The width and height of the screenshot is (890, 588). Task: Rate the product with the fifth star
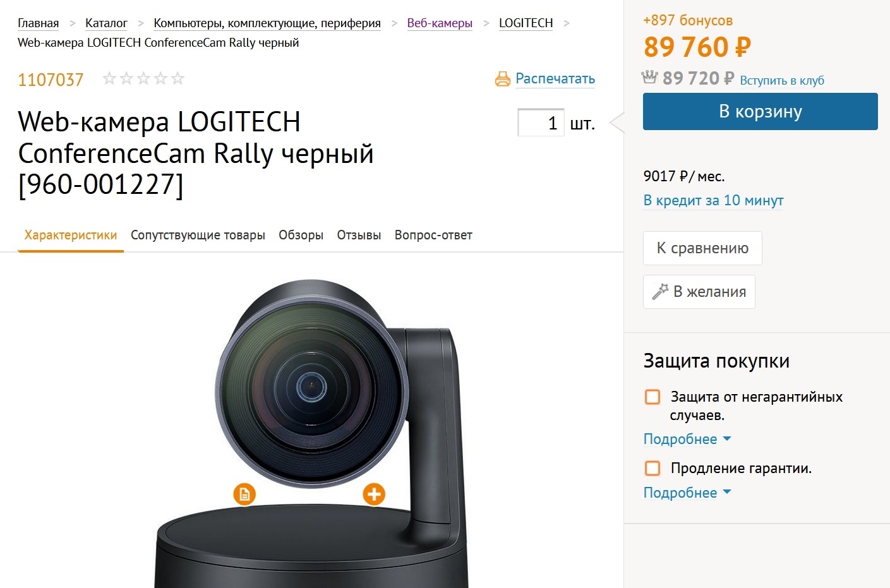tap(178, 78)
